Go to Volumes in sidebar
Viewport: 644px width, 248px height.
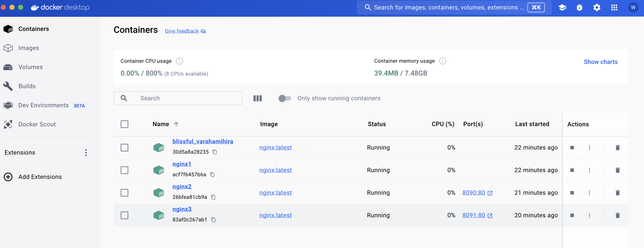click(x=30, y=67)
